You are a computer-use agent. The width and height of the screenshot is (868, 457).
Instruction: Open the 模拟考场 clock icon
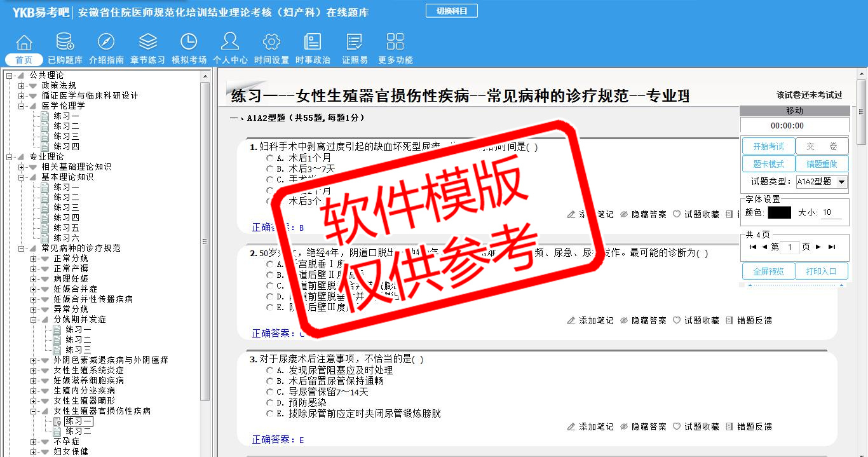(x=189, y=43)
